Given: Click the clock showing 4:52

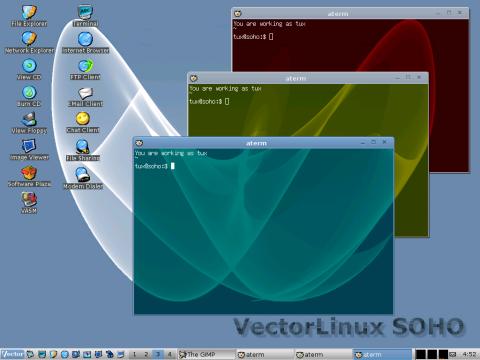Looking at the screenshot, I should click(469, 354).
